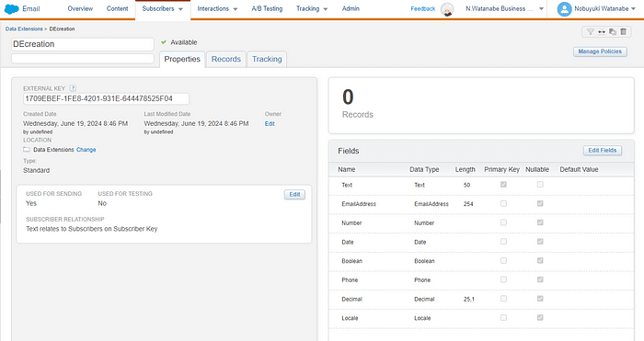Toggle Primary Key checkbox for Decimal field
644x341 pixels.
tap(503, 299)
